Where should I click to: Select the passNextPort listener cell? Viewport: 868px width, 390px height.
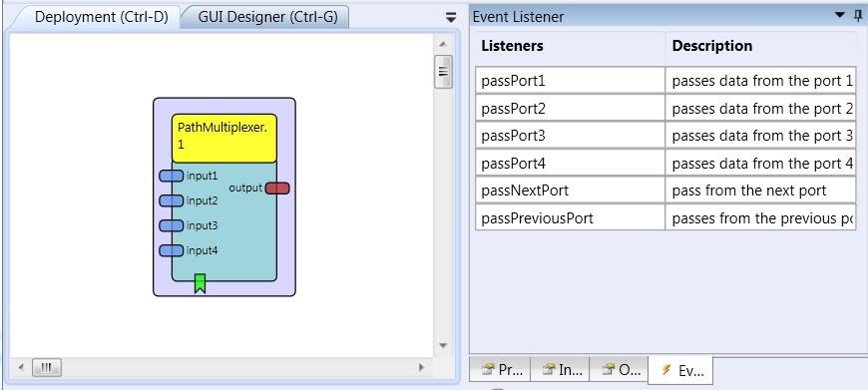tap(570, 191)
